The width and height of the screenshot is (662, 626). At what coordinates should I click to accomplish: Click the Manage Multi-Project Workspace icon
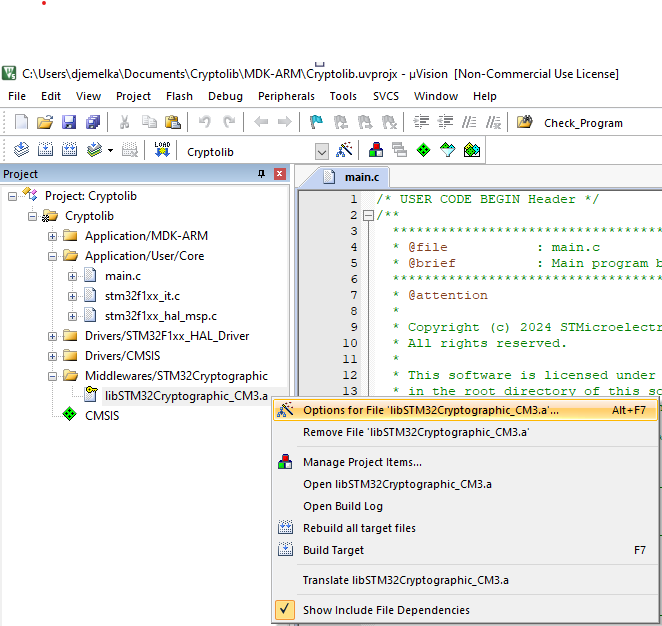[399, 149]
